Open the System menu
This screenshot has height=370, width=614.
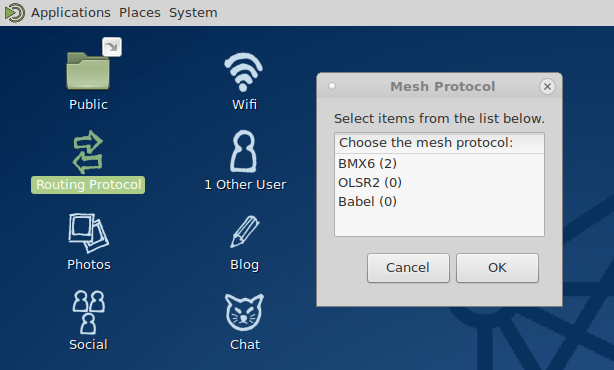click(193, 13)
